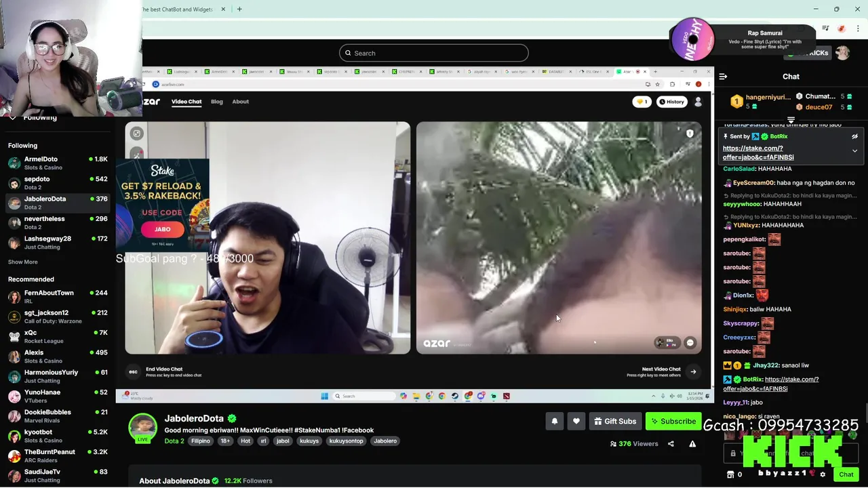Screen dimensions: 868x488
Task: Click BotRix stake.com link in chat
Action: (x=771, y=384)
